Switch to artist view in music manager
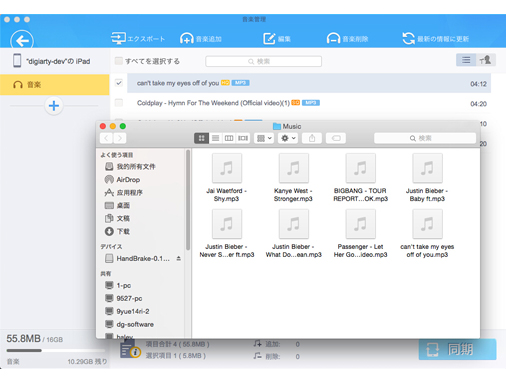Viewport: 506px width, 377px height. coord(486,60)
